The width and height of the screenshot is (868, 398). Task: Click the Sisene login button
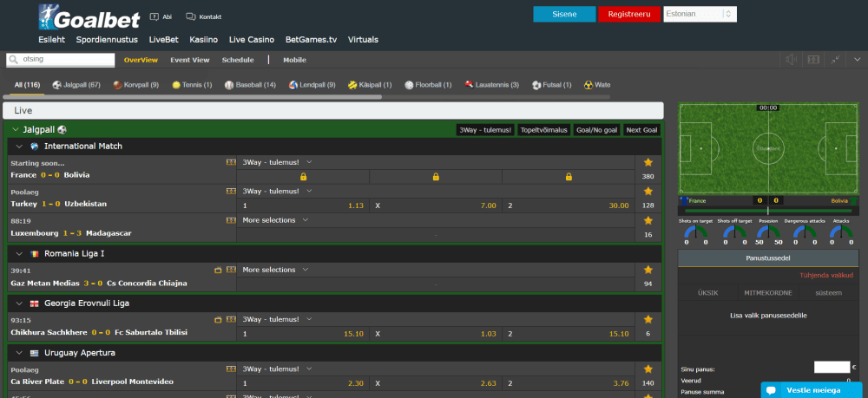pyautogui.click(x=565, y=15)
